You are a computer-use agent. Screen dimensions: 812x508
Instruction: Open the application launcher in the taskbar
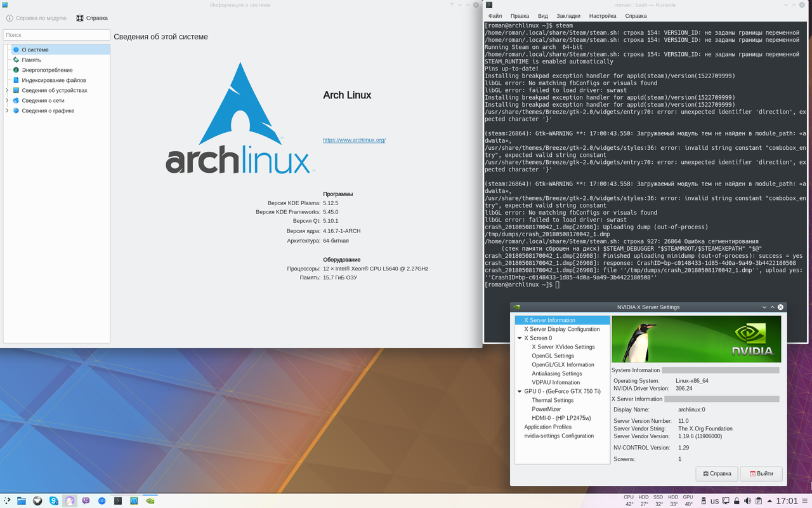tap(7, 500)
